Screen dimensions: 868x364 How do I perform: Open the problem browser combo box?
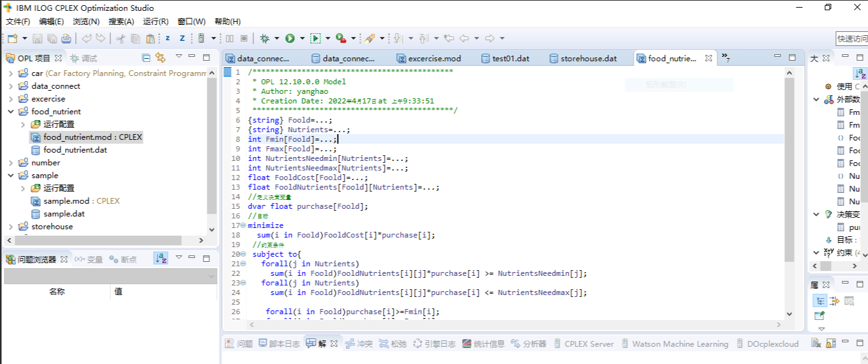point(110,276)
